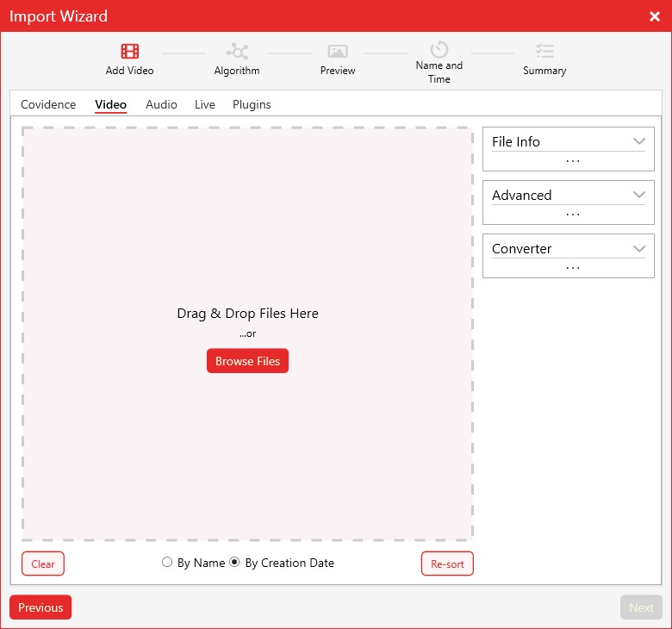Click the Name and Time clock icon
672x629 pixels.
[x=439, y=49]
